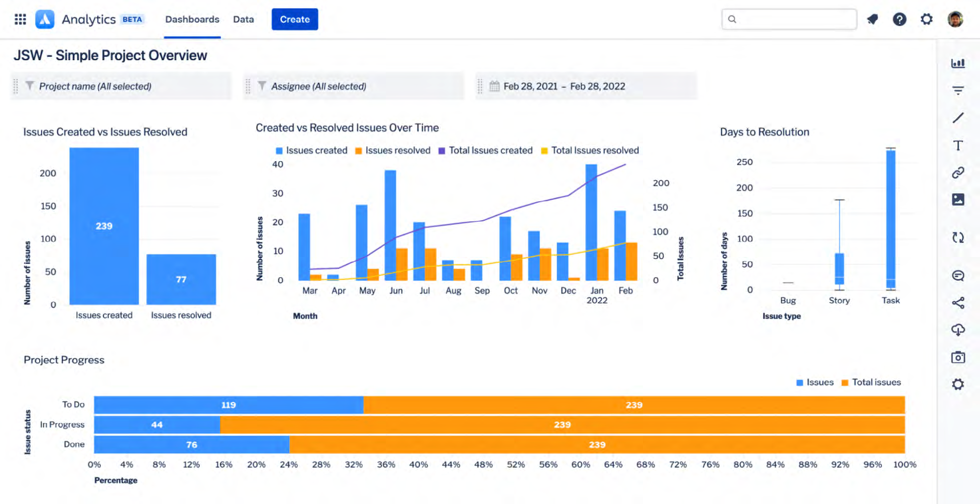Refresh the dashboard using the refresh icon
The image size is (980, 504).
pyautogui.click(x=958, y=237)
